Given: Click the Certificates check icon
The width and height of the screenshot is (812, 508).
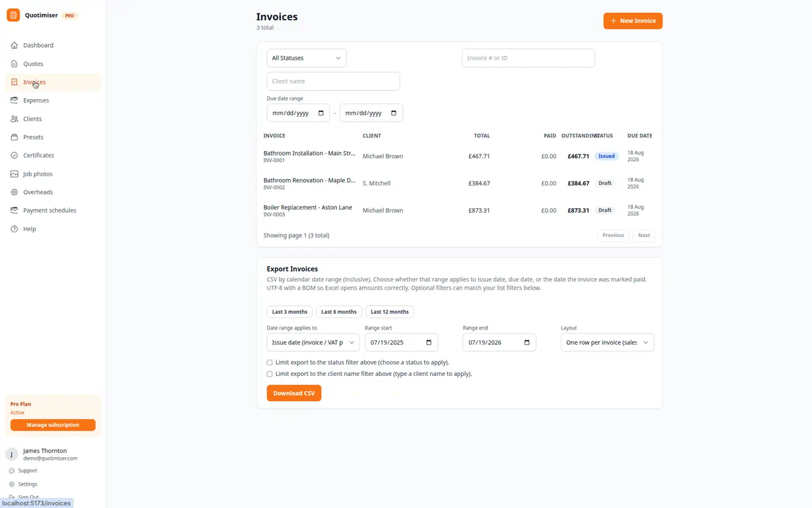Looking at the screenshot, I should point(15,155).
